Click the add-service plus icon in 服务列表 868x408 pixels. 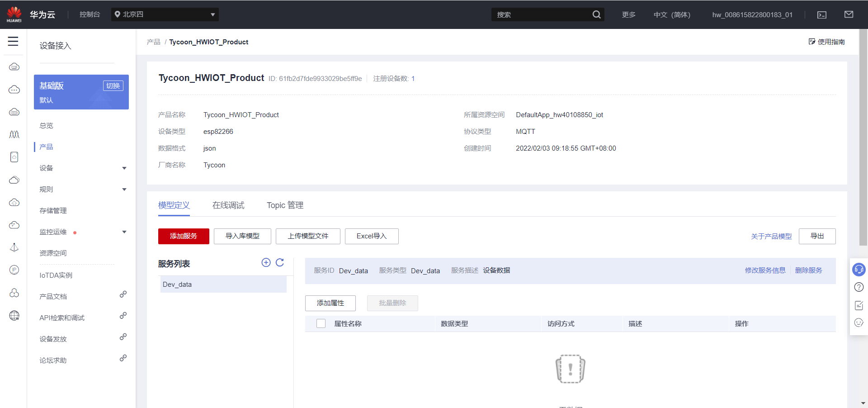[266, 263]
